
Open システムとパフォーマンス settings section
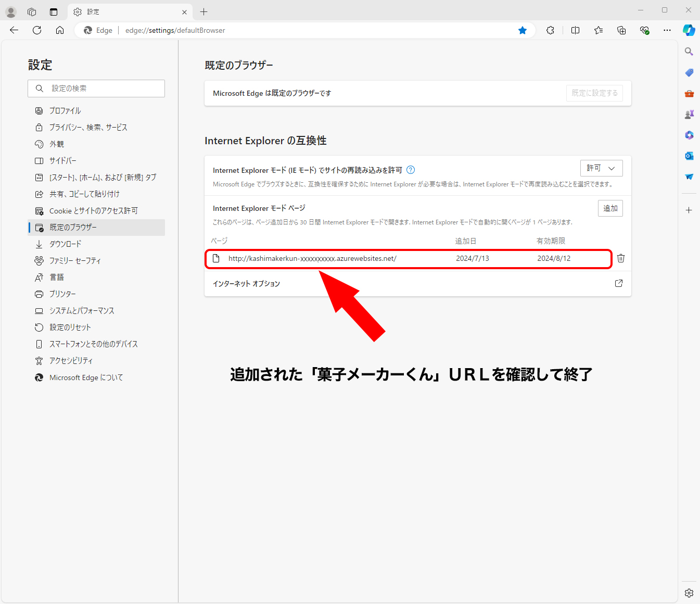coord(96,310)
